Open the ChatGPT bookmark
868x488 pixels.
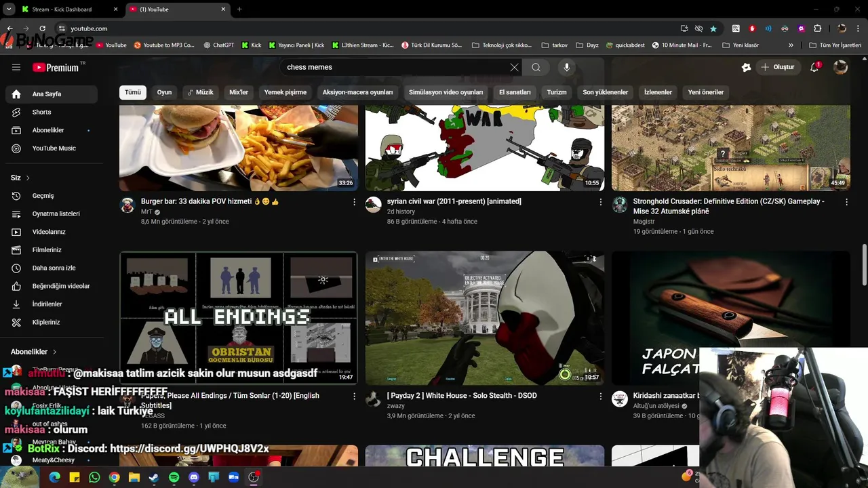[218, 45]
